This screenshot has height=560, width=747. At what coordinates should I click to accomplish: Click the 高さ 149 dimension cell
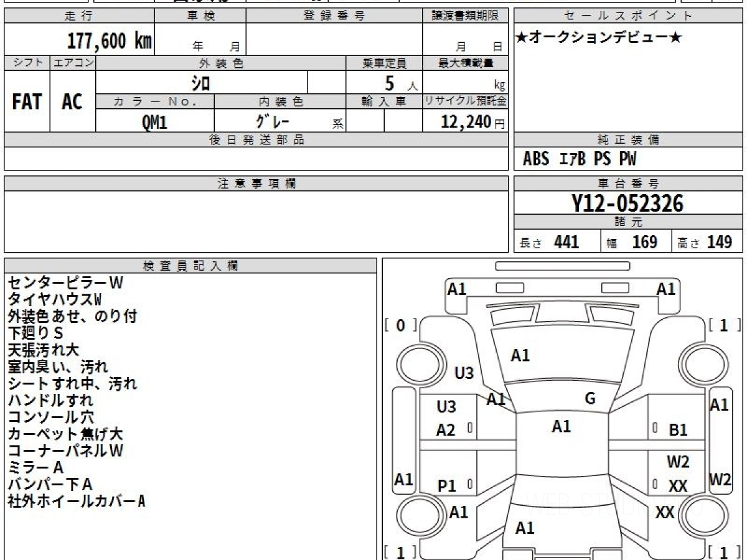tap(708, 242)
